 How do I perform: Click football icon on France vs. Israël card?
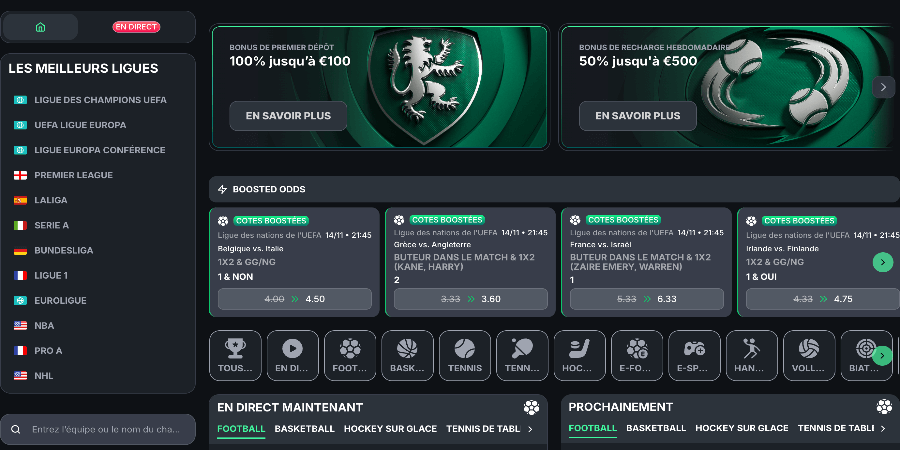click(575, 220)
